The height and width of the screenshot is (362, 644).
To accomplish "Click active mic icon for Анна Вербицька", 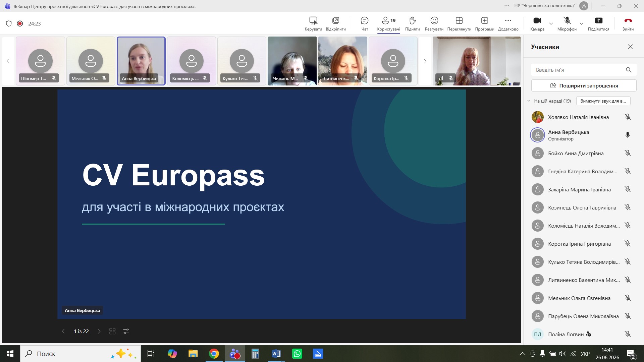I will (x=628, y=135).
